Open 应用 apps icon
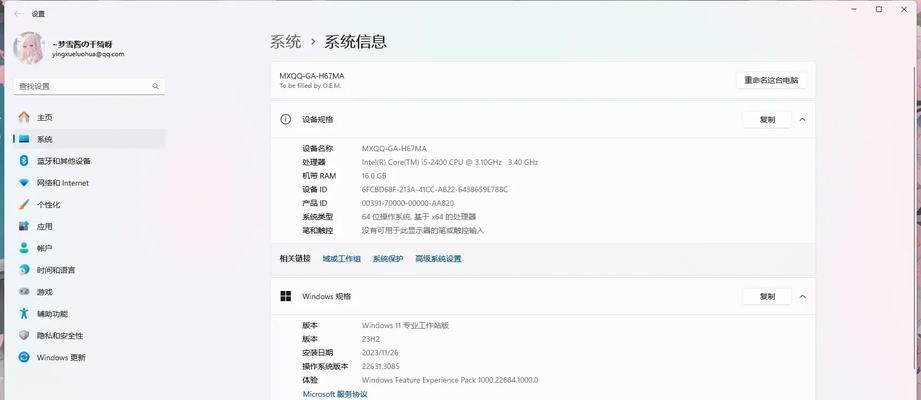This screenshot has width=921, height=400. coord(23,226)
